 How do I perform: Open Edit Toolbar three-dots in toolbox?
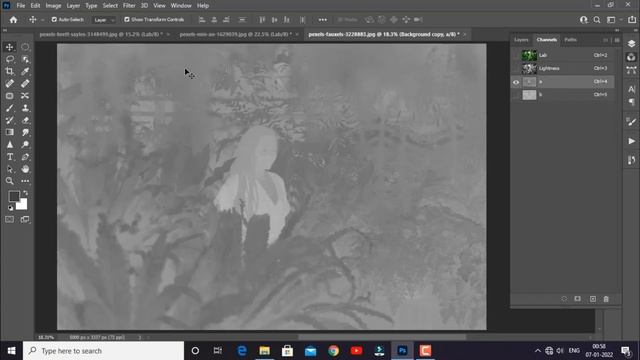point(25,181)
